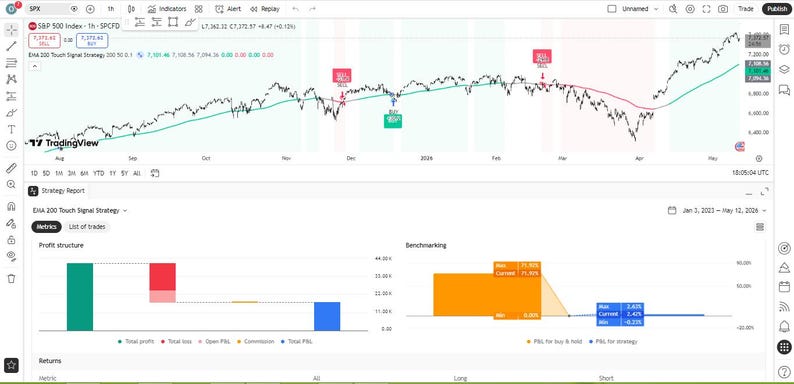Set chart range to YTD

[x=99, y=173]
